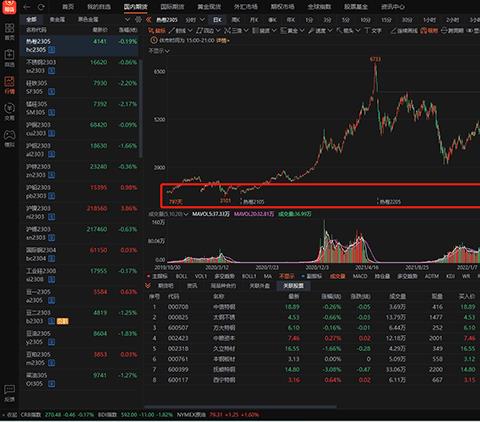Click the blue badge next to hc2305
Image resolution: width=480 pixels, height=422 pixels.
(x=52, y=50)
